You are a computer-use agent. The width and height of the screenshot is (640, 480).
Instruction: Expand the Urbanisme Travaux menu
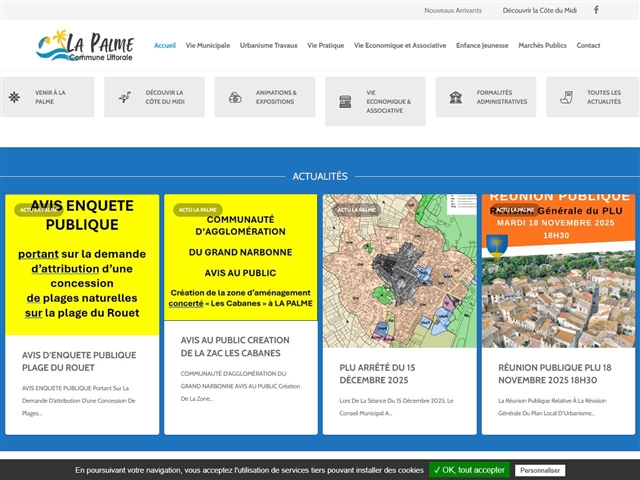tap(268, 45)
